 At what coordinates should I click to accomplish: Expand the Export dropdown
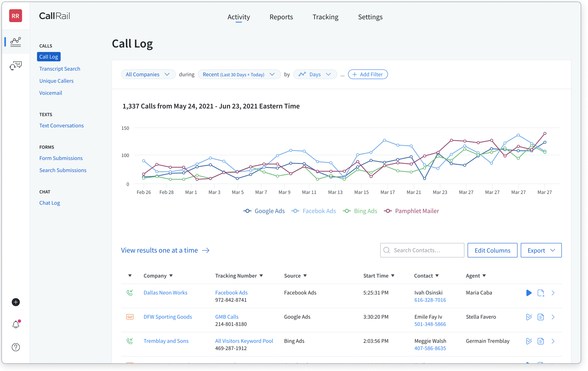click(541, 250)
